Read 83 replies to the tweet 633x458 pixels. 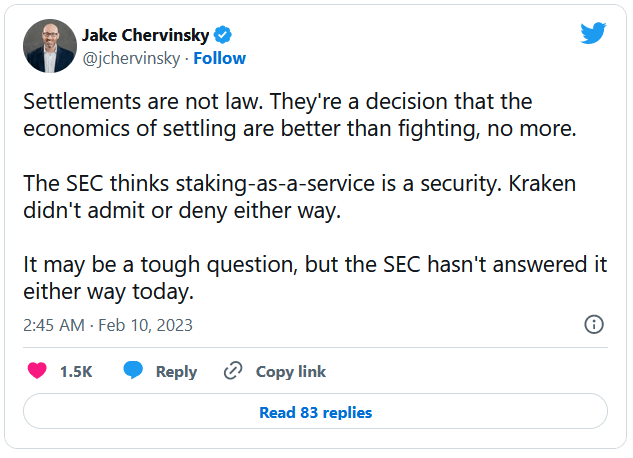[315, 412]
